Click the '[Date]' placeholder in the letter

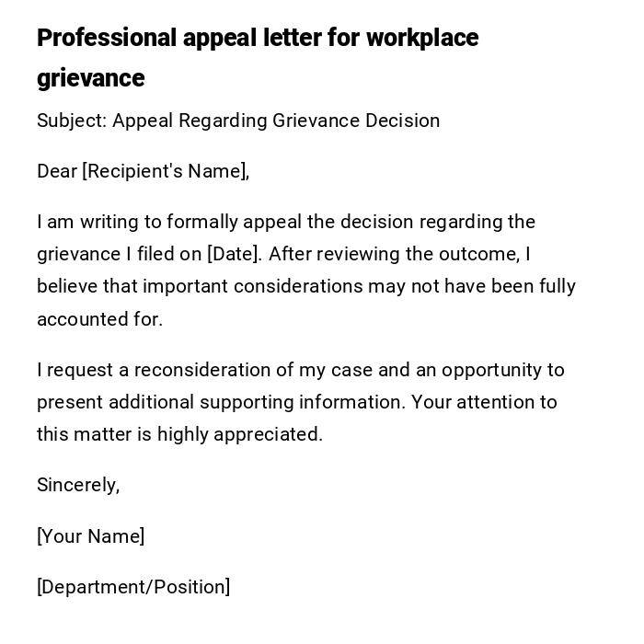tap(233, 254)
